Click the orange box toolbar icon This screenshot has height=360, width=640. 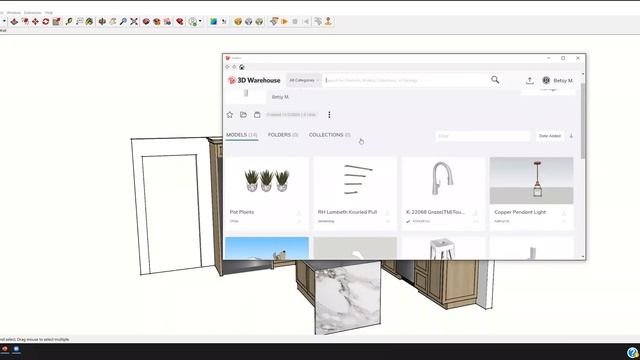click(238, 22)
